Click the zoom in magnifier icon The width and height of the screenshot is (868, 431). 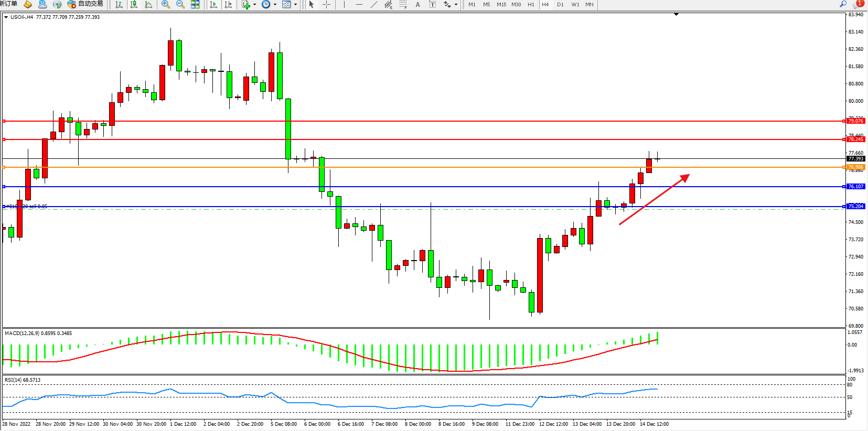166,5
